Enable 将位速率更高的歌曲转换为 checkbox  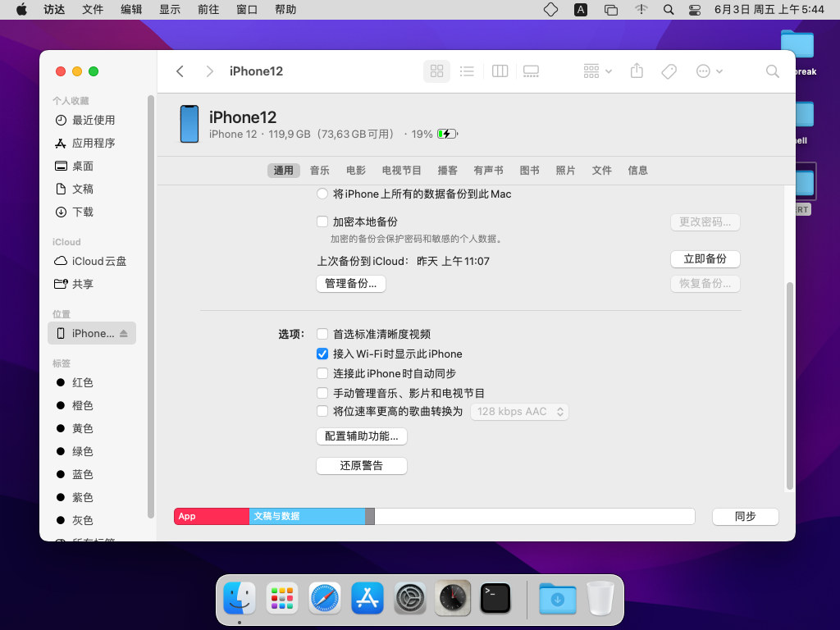click(x=322, y=411)
